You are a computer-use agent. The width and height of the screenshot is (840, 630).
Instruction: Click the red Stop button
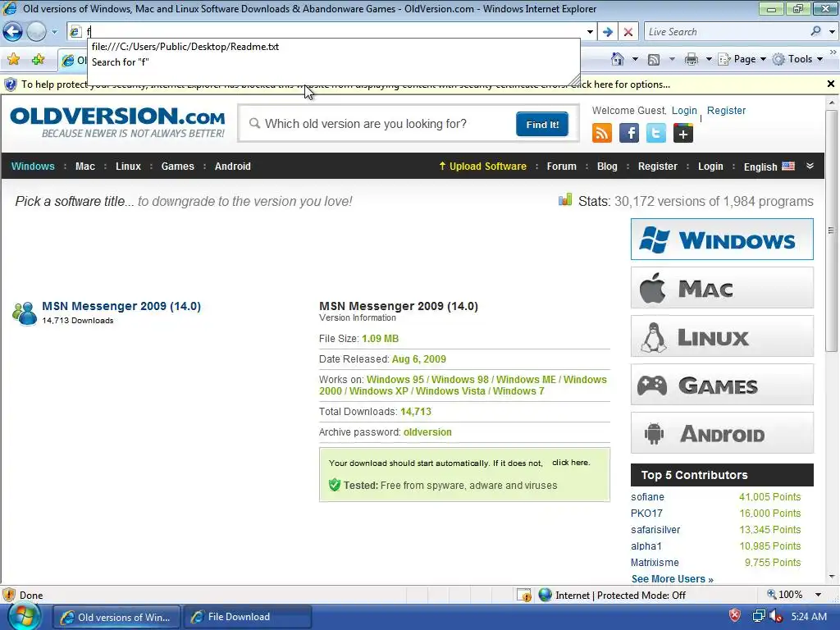tap(628, 32)
